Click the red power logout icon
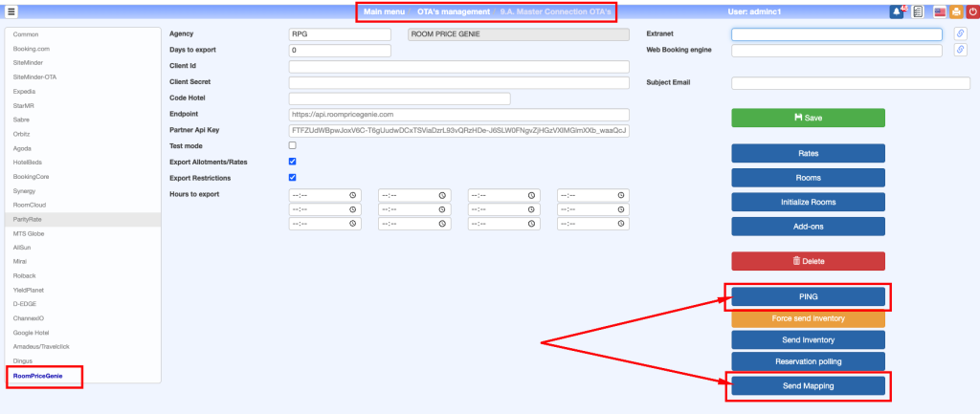 point(971,11)
